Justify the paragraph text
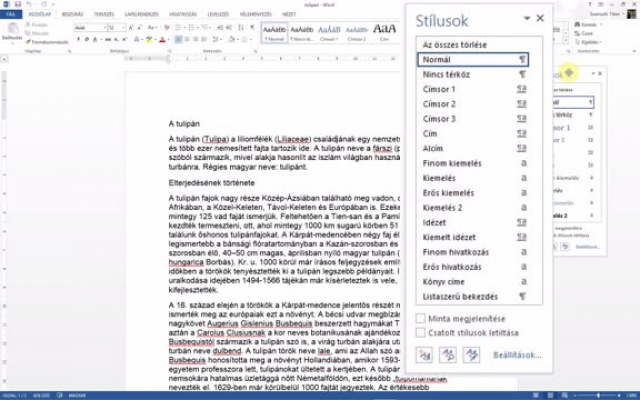This screenshot has height=400, width=640. point(204,40)
